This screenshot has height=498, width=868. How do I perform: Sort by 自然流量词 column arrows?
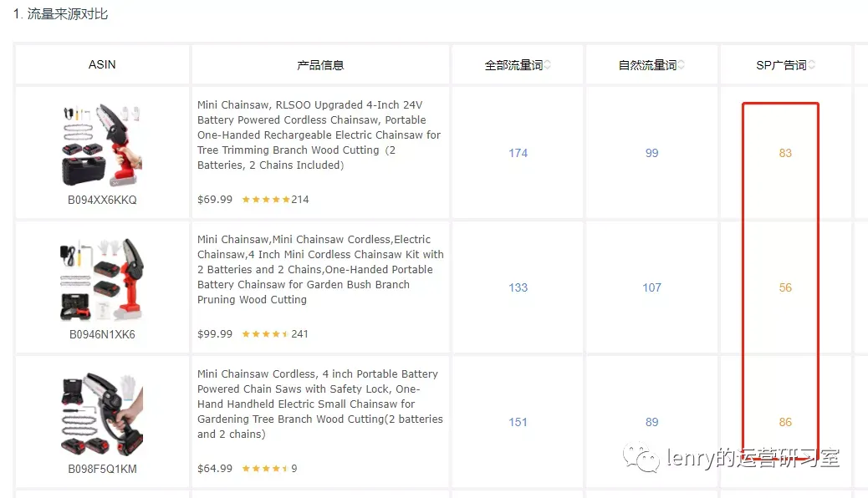coord(681,64)
